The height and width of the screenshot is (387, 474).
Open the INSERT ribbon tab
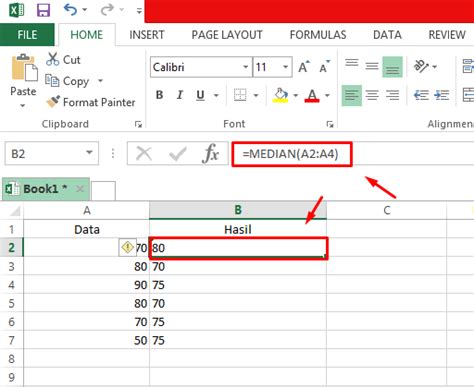coord(147,35)
